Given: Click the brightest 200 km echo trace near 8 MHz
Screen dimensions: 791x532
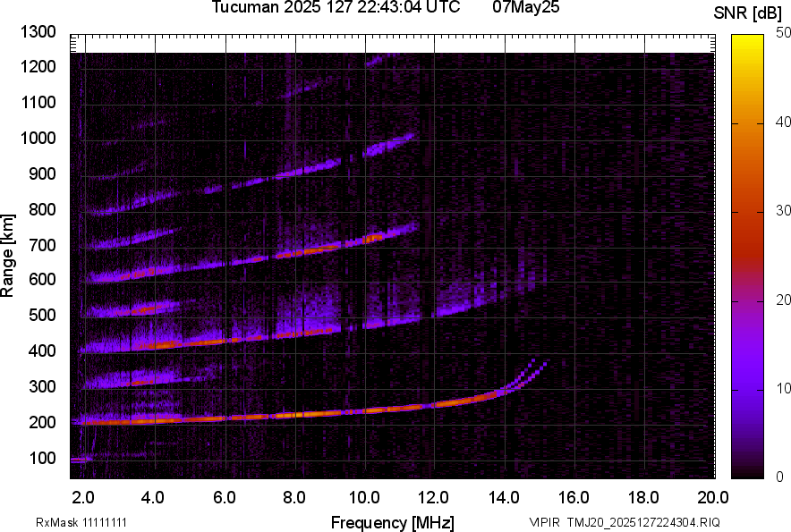Looking at the screenshot, I should coord(298,415).
